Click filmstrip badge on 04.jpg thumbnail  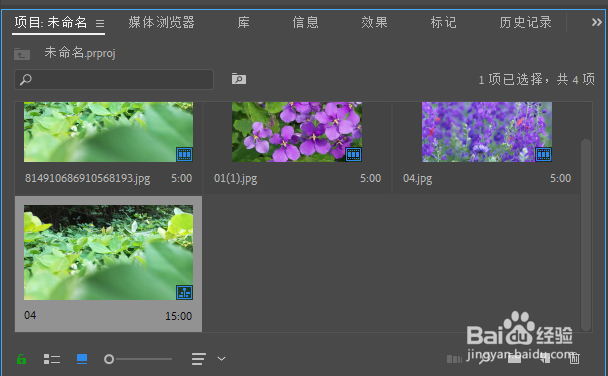pyautogui.click(x=543, y=155)
